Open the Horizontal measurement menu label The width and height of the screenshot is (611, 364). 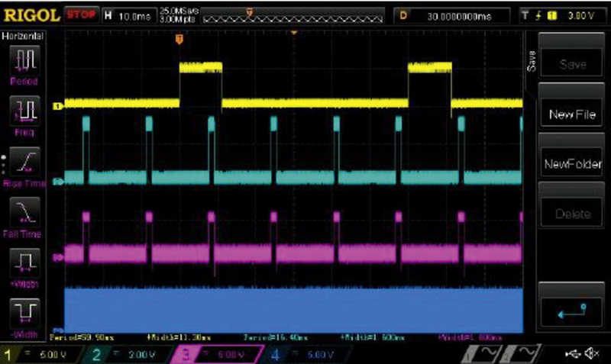click(23, 36)
